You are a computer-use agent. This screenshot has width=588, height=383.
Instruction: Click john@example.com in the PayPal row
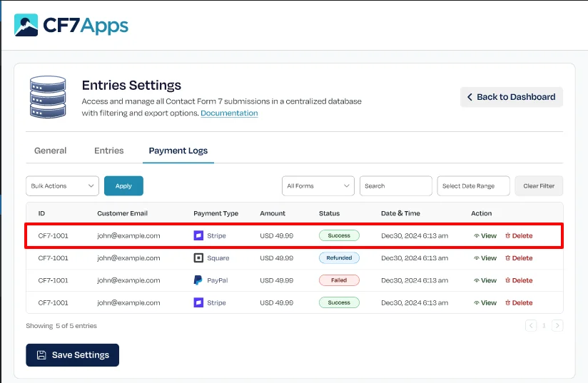[x=128, y=280]
